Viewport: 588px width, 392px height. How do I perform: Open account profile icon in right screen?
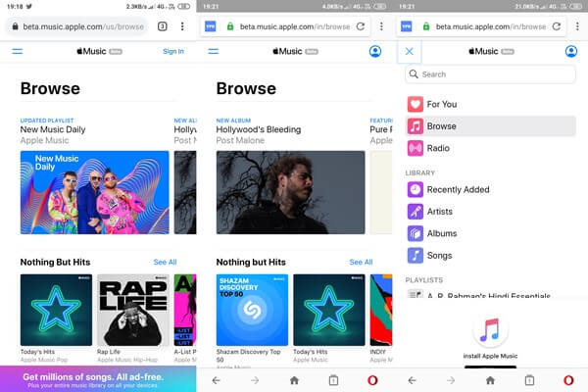[571, 51]
